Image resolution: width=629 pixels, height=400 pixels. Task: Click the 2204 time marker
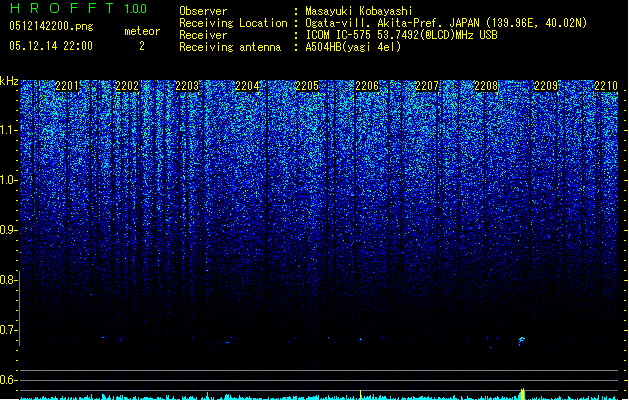pyautogui.click(x=247, y=85)
